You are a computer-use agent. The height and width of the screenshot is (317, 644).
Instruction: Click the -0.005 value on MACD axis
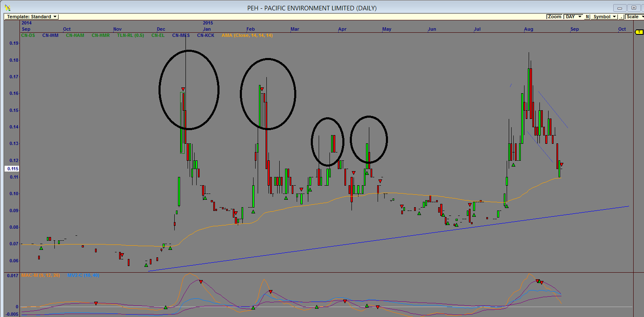click(12, 314)
